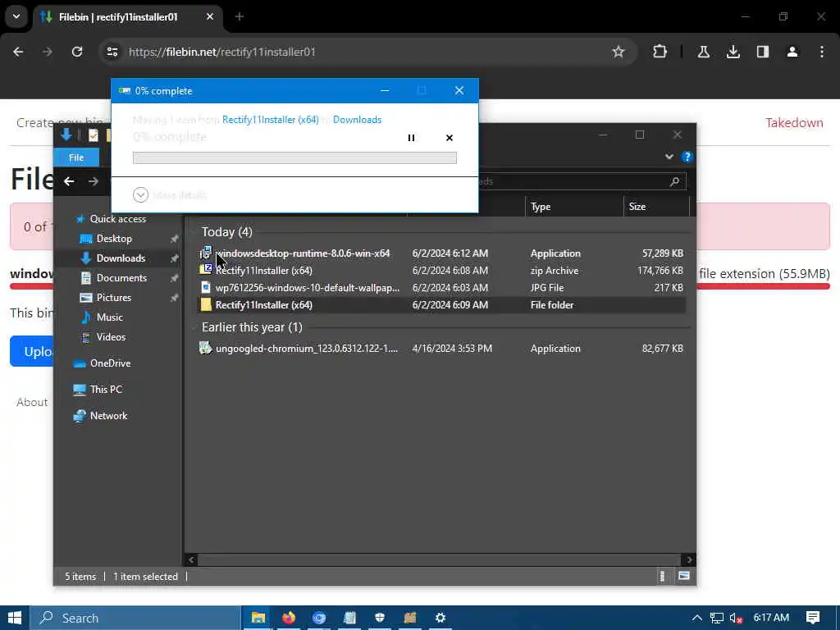
Task: Click the About link on Filebin
Action: [32, 402]
